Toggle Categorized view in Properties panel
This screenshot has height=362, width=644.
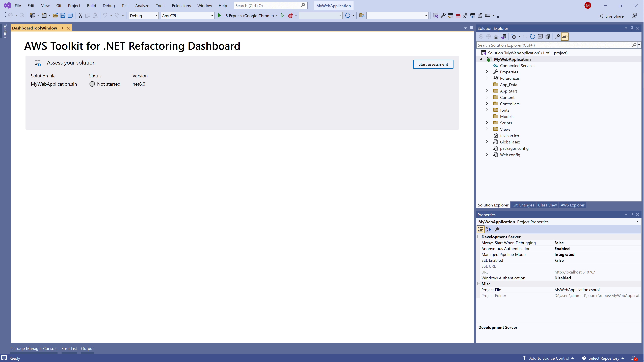click(480, 229)
